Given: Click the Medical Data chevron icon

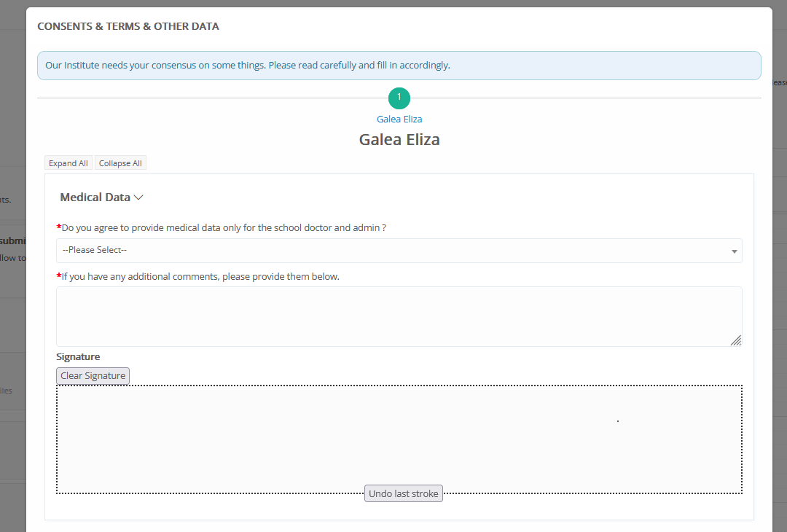Looking at the screenshot, I should pos(138,197).
